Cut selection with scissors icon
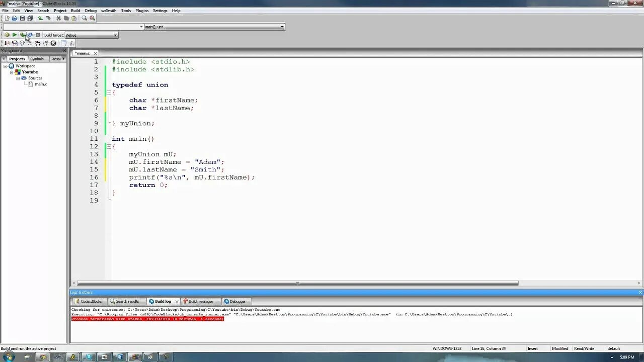Viewport: 644px width, 362px height. point(58,18)
